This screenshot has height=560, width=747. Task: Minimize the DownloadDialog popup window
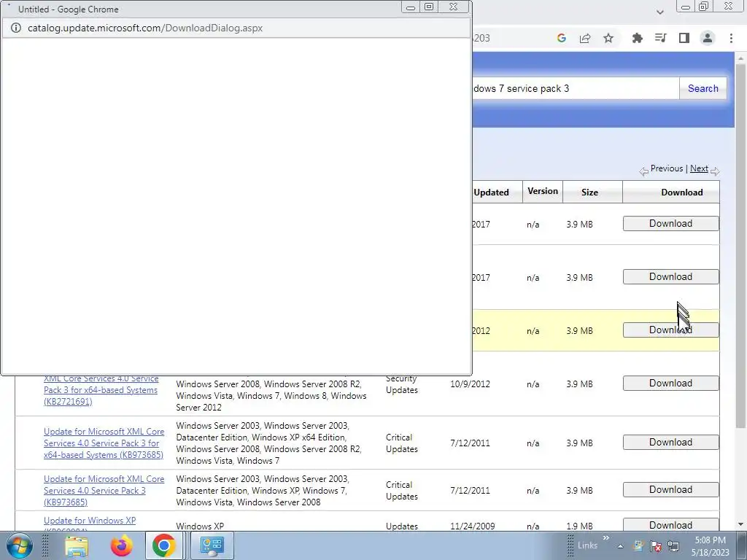411,7
